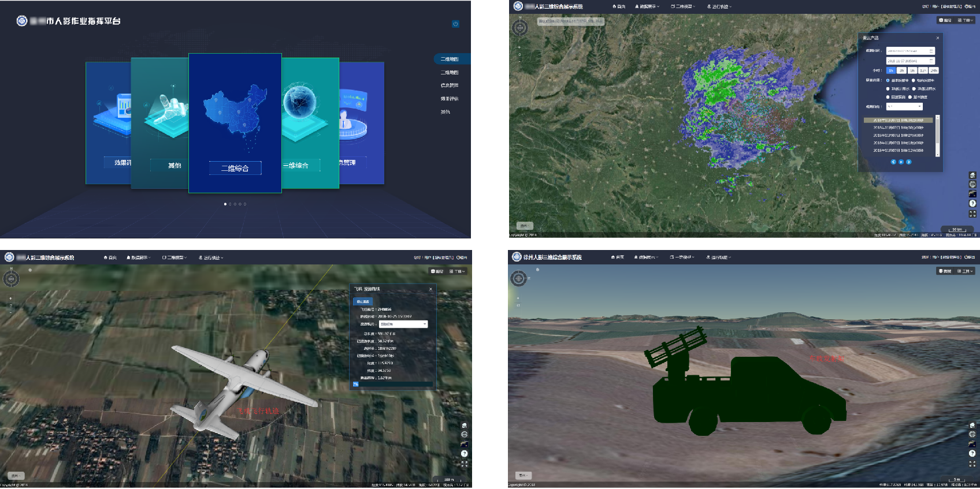The width and height of the screenshot is (980, 489).
Task: Go to the previous radar frame
Action: (x=893, y=162)
